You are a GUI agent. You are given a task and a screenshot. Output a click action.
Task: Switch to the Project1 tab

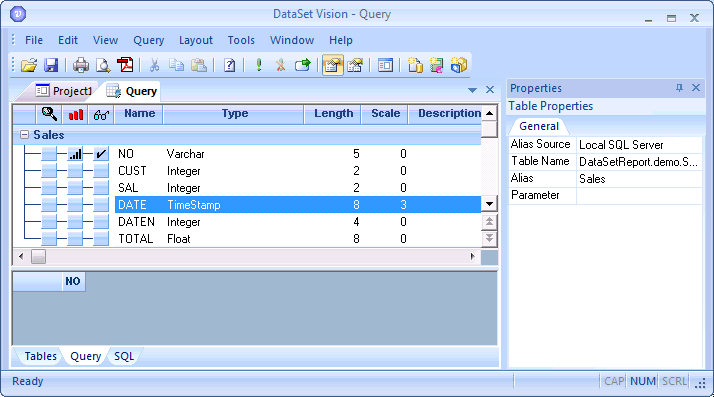[64, 91]
